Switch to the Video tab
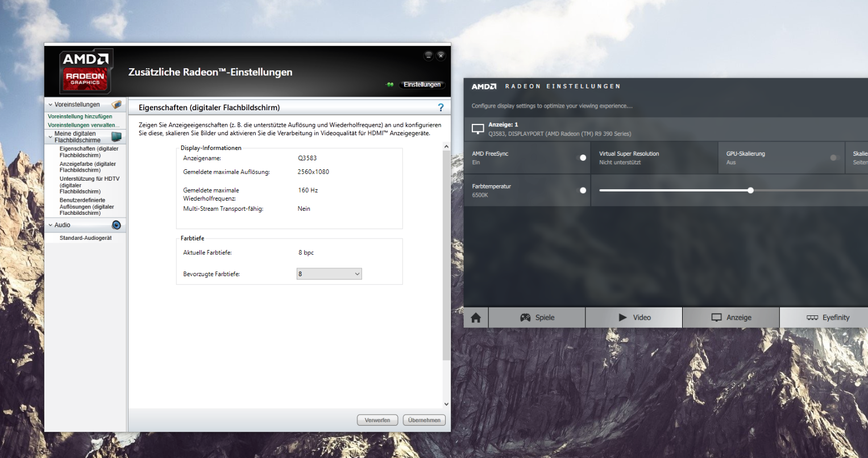The width and height of the screenshot is (868, 458). [x=633, y=317]
